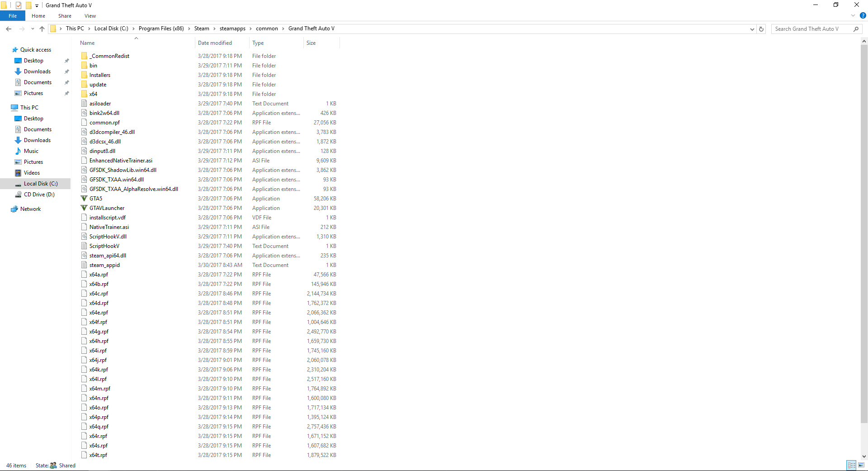Viewport: 868px width, 471px height.
Task: Click the _CommonRedist folder icon
Action: pos(84,56)
